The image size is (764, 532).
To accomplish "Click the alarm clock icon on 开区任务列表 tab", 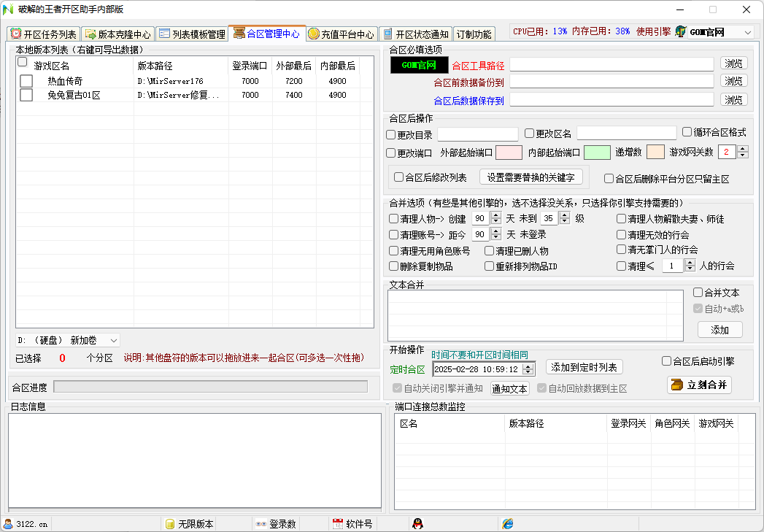I will click(x=16, y=34).
